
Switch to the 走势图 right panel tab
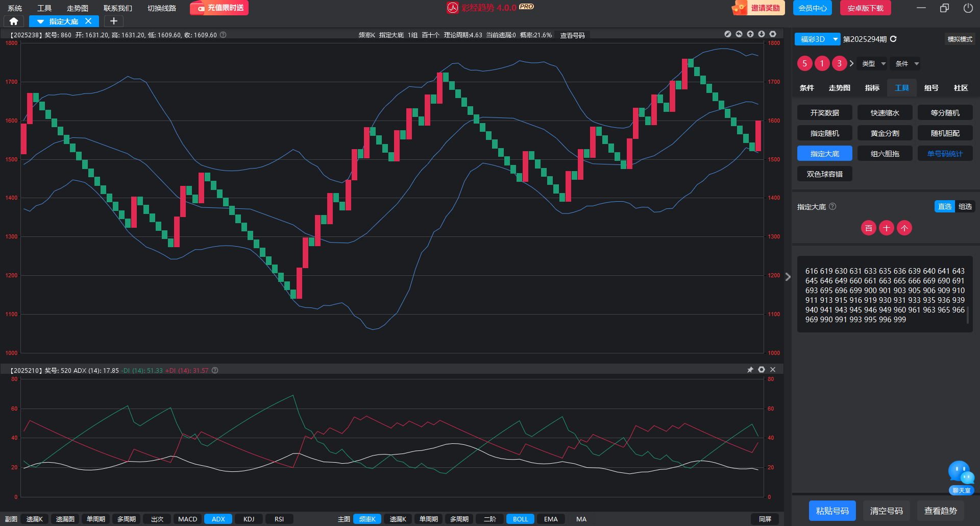point(839,88)
